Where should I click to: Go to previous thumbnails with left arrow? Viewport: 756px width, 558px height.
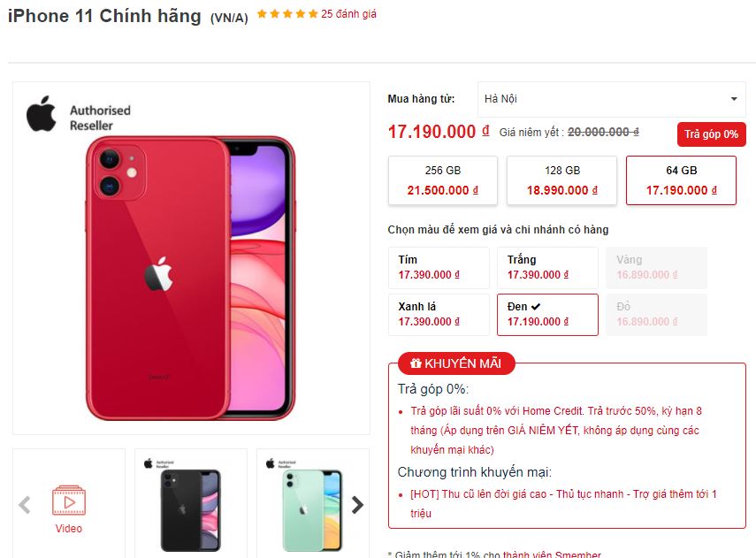point(25,505)
